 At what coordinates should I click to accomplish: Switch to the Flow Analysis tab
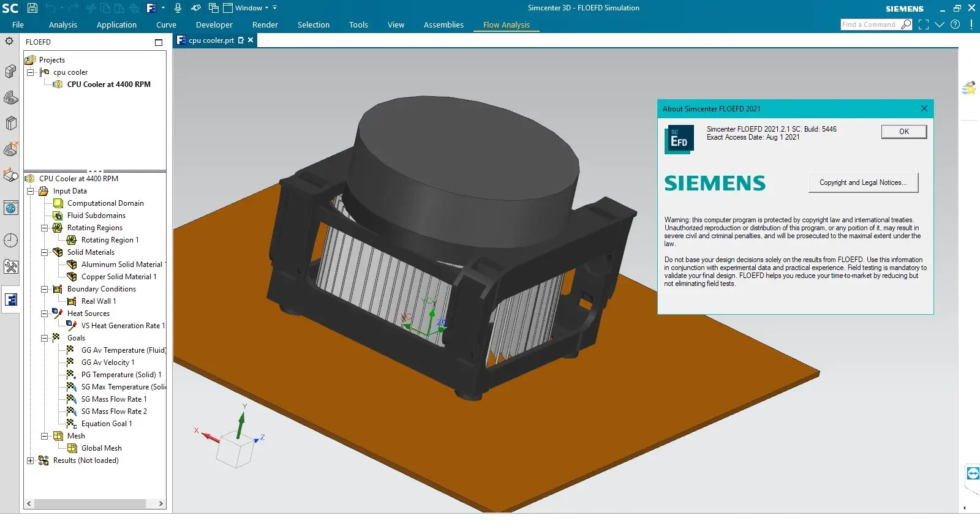click(x=507, y=25)
